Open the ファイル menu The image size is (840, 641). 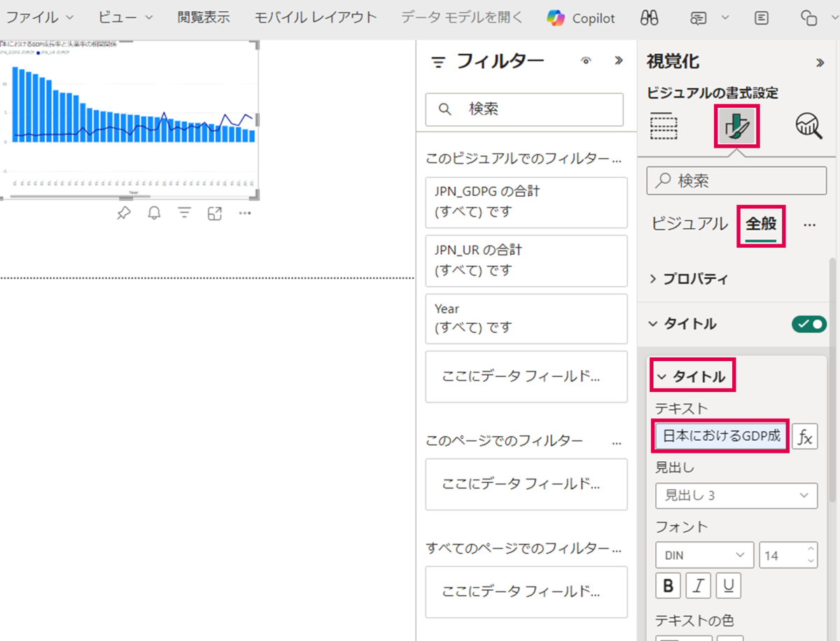pyautogui.click(x=39, y=17)
